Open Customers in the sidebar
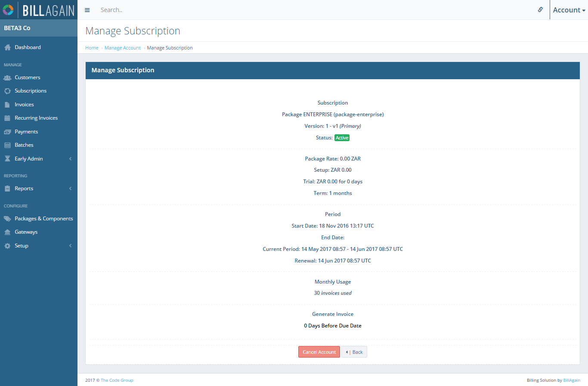The height and width of the screenshot is (386, 588). tap(28, 77)
